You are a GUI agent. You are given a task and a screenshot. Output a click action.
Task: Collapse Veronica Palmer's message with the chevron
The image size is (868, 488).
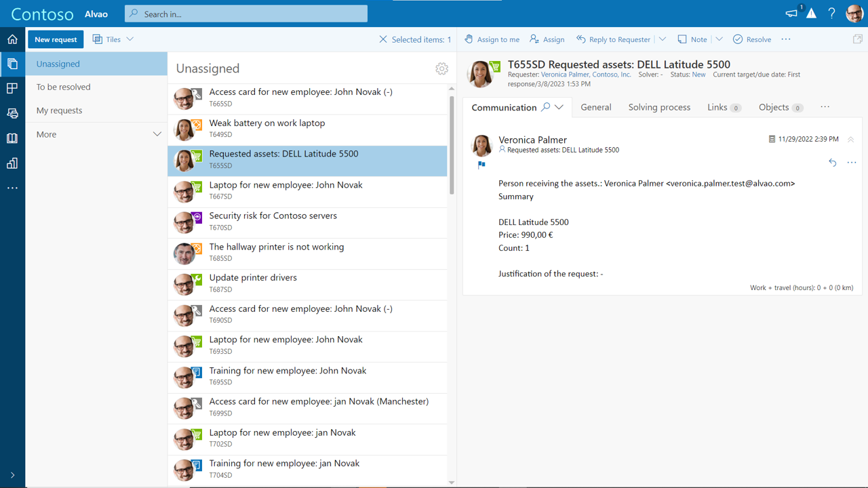coord(850,140)
